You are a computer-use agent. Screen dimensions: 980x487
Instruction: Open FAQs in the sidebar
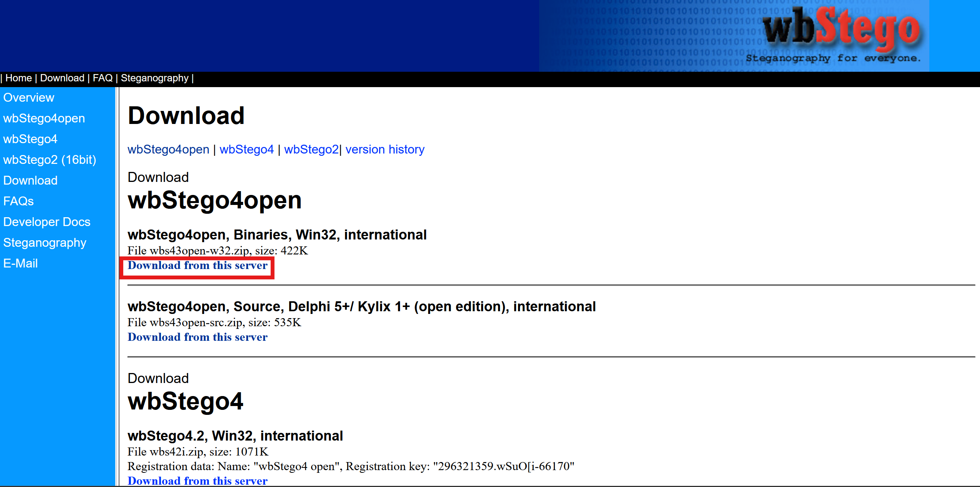pos(18,201)
